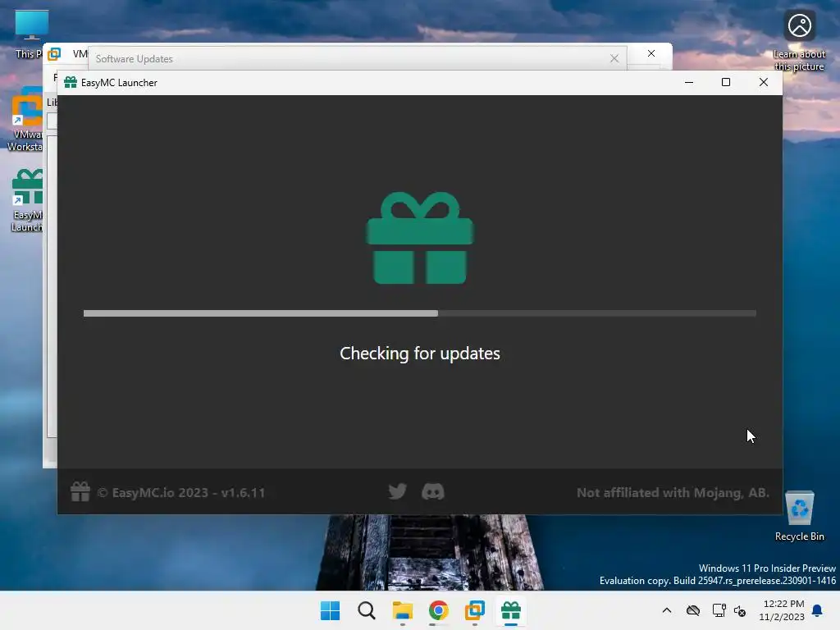Click the muted volume tray icon

coord(740,610)
